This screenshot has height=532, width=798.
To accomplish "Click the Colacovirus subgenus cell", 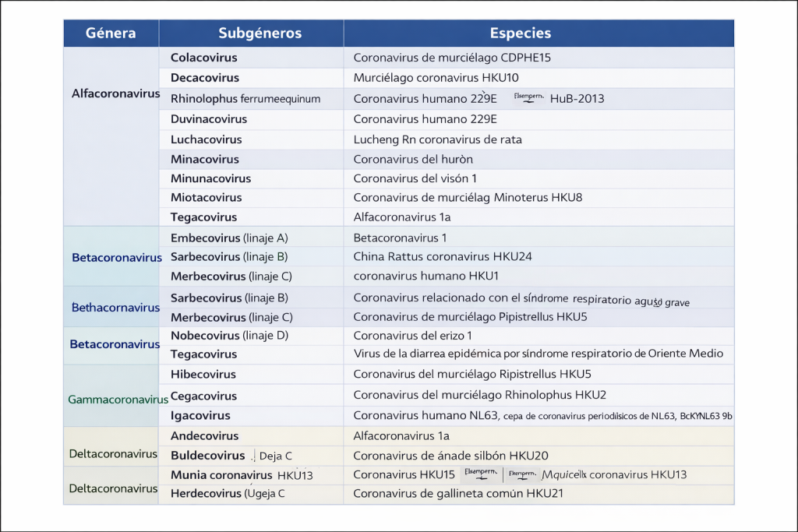I will [204, 58].
